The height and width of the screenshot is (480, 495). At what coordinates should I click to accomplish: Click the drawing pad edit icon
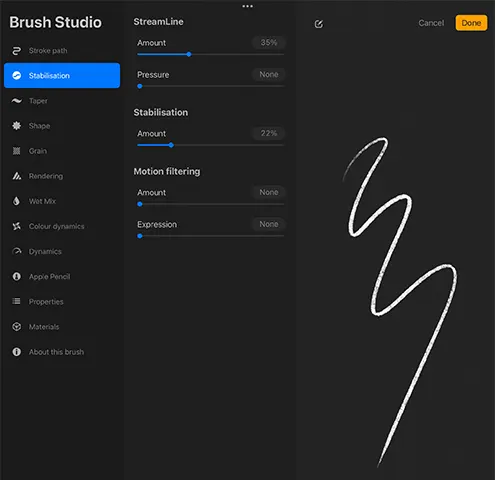[319, 24]
